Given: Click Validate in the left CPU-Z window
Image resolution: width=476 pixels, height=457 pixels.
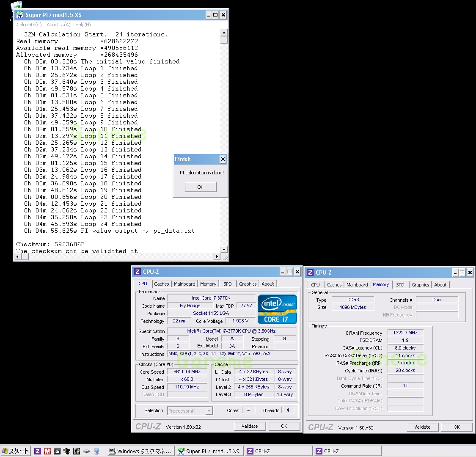Looking at the screenshot, I should pyautogui.click(x=250, y=427).
